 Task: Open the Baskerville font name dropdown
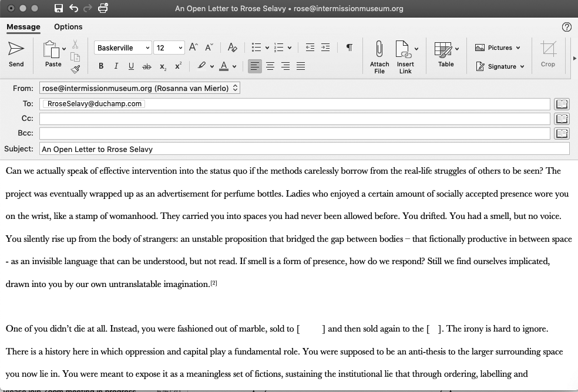pos(122,48)
